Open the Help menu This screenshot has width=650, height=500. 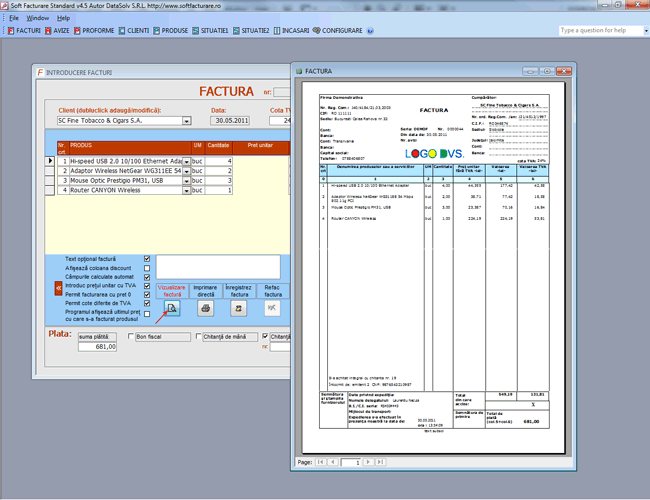click(63, 18)
